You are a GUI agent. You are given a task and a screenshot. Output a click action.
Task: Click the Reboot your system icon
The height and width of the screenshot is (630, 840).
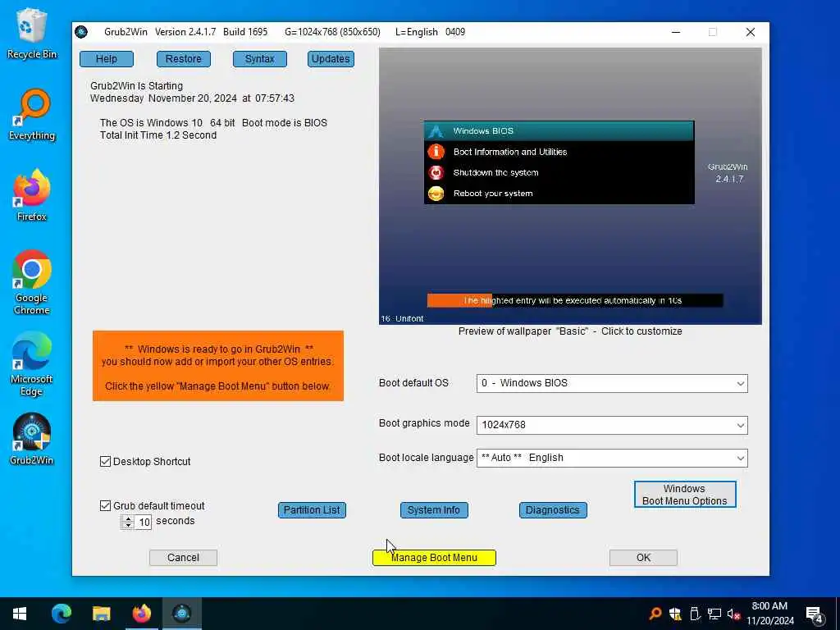point(436,194)
